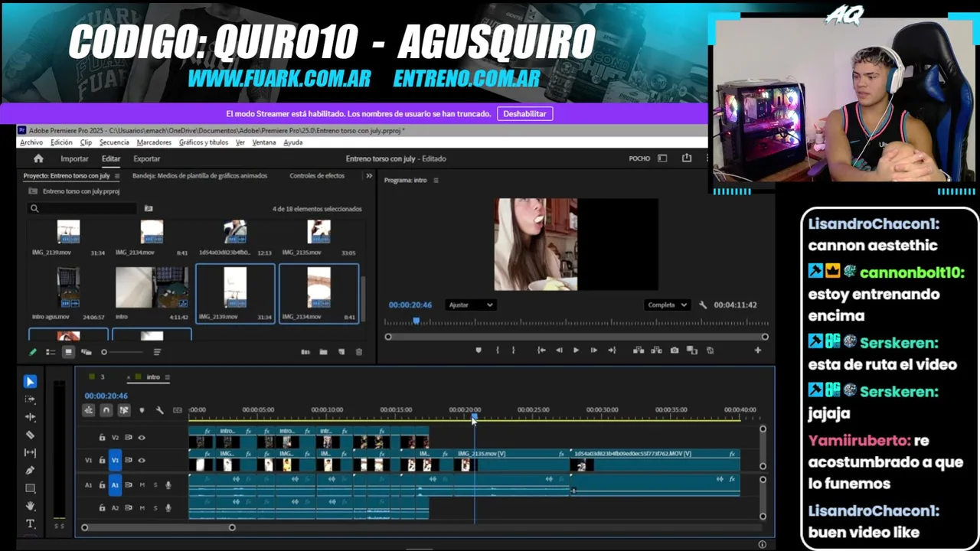The width and height of the screenshot is (980, 551).
Task: Mute audio track A1
Action: (142, 485)
